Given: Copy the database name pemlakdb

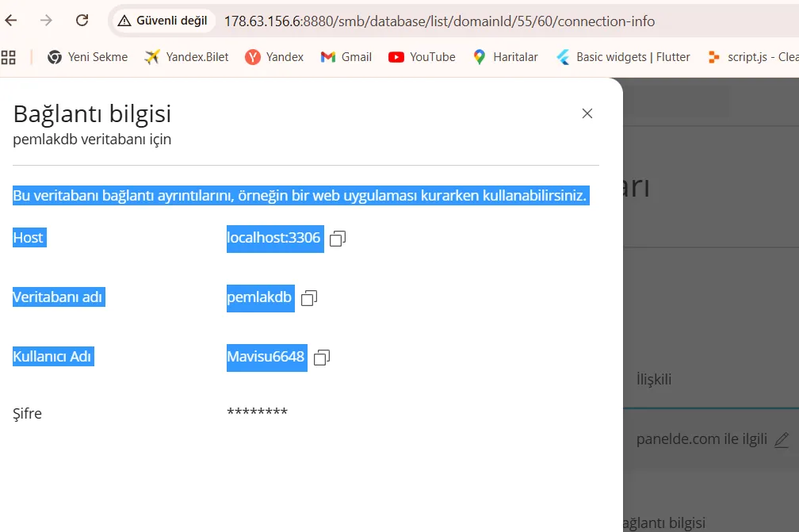Looking at the screenshot, I should tap(309, 298).
